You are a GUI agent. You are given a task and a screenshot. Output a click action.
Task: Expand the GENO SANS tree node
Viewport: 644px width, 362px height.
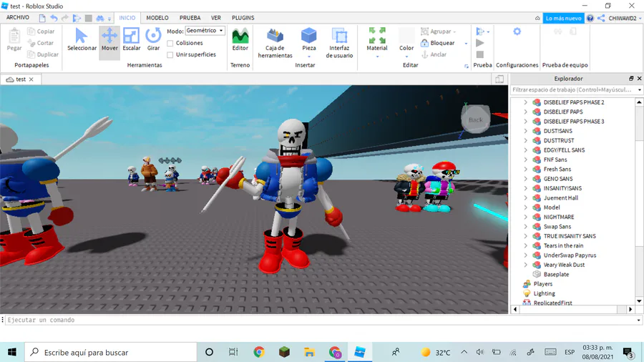click(x=525, y=179)
